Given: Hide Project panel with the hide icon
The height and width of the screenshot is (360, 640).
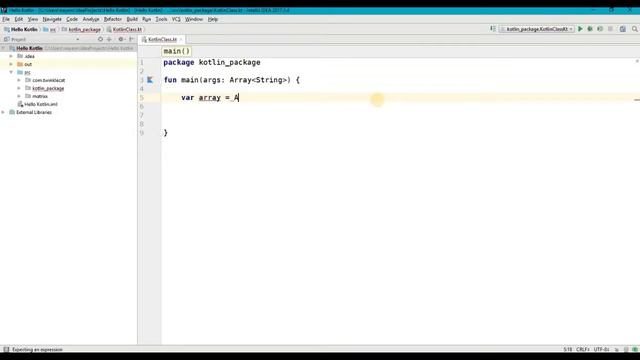Looking at the screenshot, I should (x=131, y=39).
